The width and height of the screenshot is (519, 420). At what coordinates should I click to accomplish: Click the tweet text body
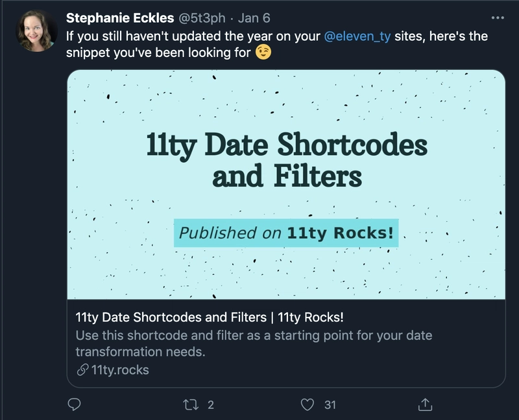point(277,44)
